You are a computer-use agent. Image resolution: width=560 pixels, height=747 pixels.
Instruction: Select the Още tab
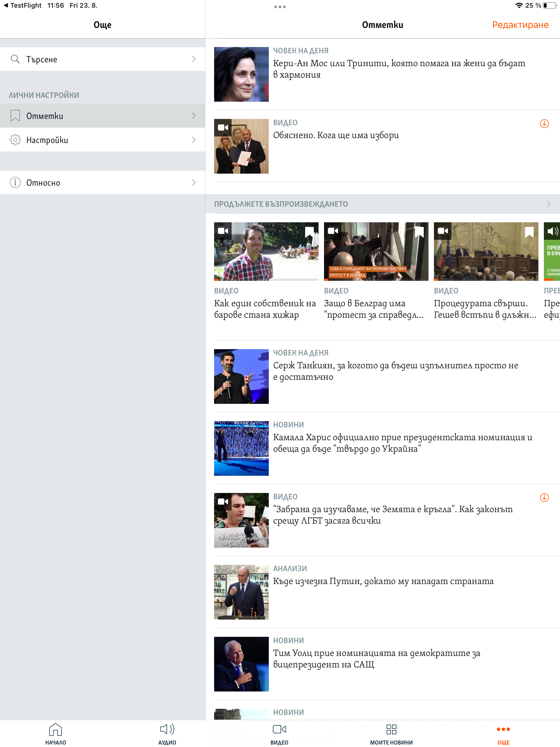pyautogui.click(x=503, y=734)
